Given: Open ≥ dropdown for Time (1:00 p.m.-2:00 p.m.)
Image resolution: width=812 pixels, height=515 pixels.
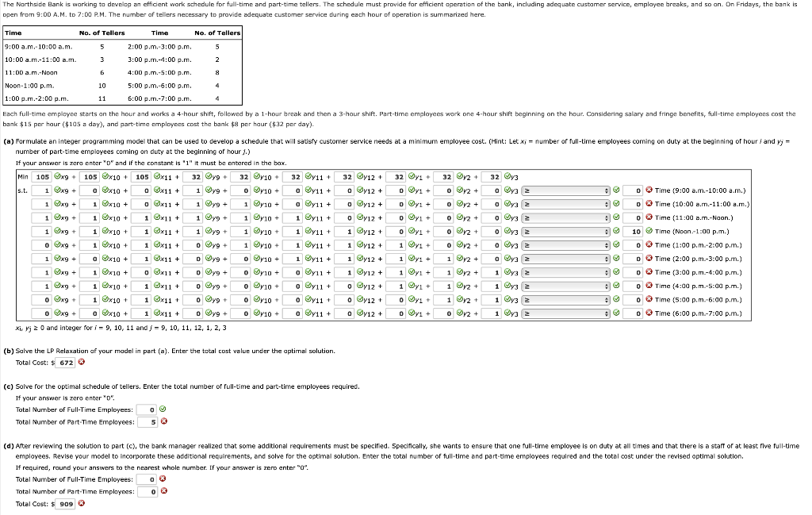Looking at the screenshot, I should (565, 245).
